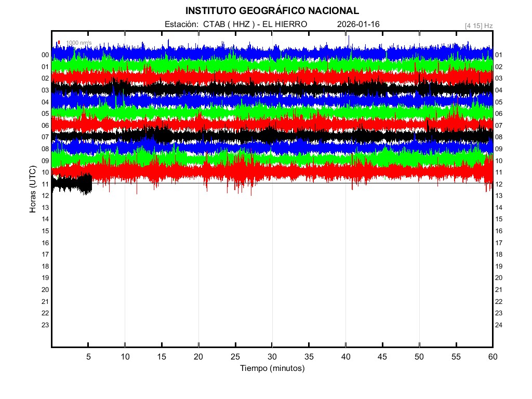Click the hour 12 label on the right axis

[499, 184]
